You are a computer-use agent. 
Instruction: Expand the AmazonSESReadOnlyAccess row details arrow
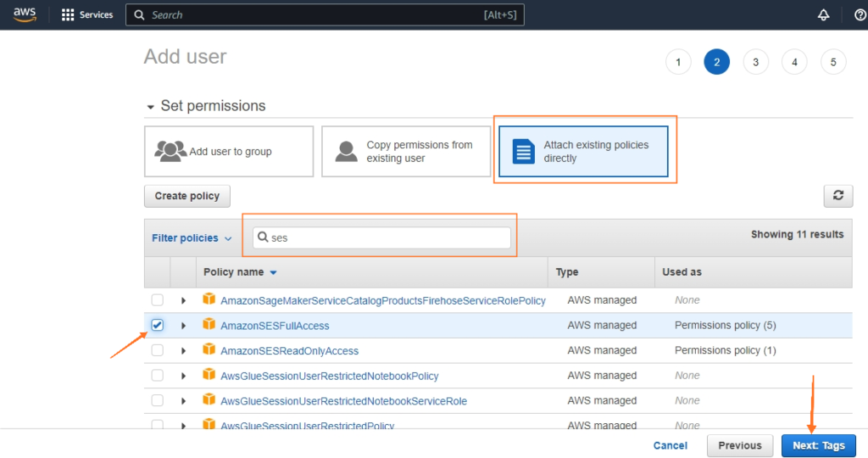(183, 350)
